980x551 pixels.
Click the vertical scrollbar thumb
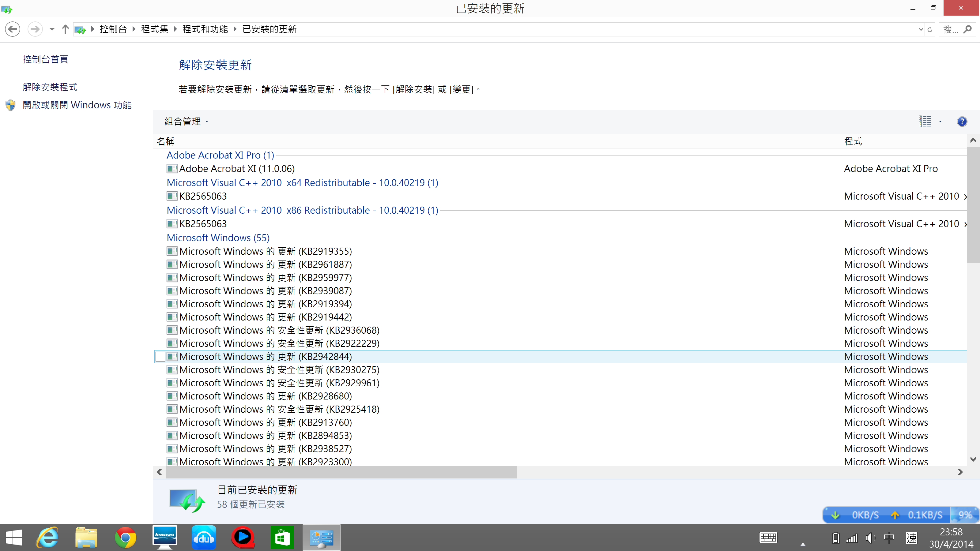pyautogui.click(x=973, y=205)
